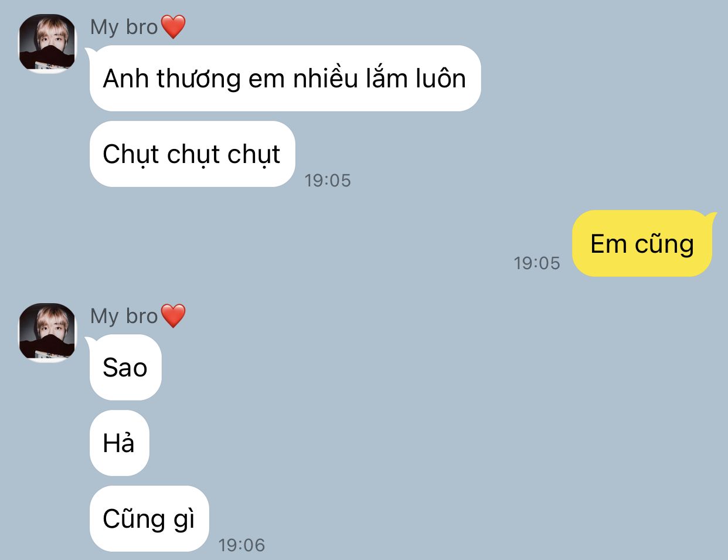Image resolution: width=728 pixels, height=560 pixels.
Task: Click the word luôn in the first message
Action: point(441,78)
